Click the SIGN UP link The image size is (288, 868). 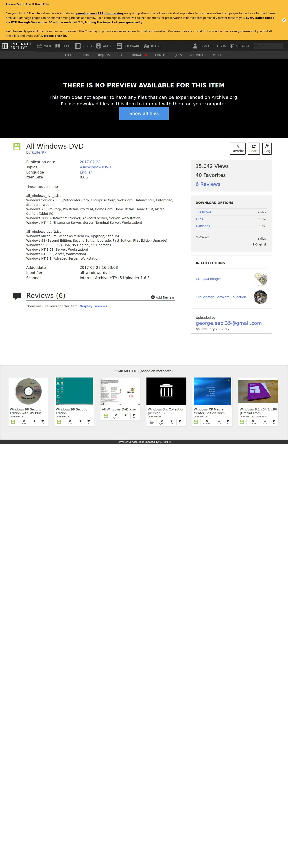click(206, 46)
